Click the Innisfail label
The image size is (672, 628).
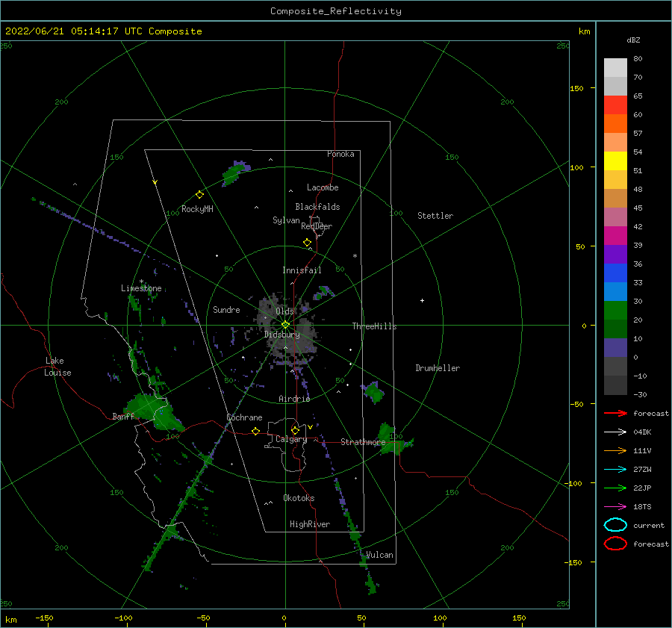point(302,270)
